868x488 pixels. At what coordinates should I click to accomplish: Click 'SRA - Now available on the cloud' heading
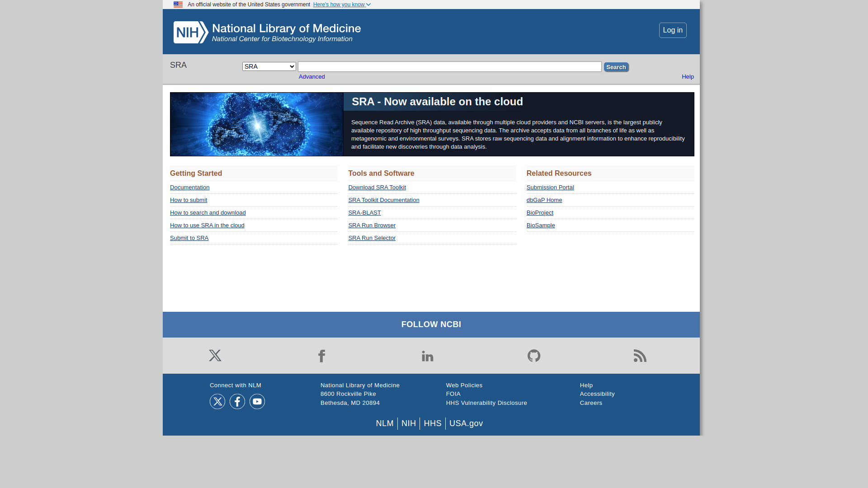click(438, 102)
